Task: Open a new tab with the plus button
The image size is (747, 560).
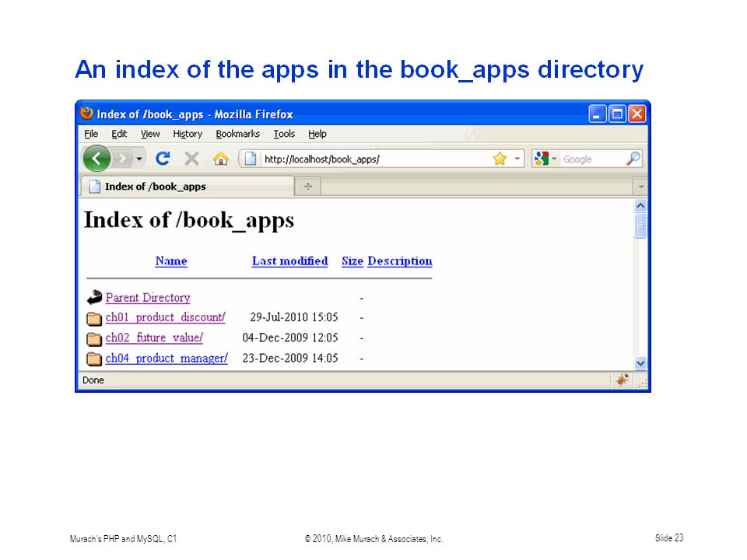Action: 308,186
